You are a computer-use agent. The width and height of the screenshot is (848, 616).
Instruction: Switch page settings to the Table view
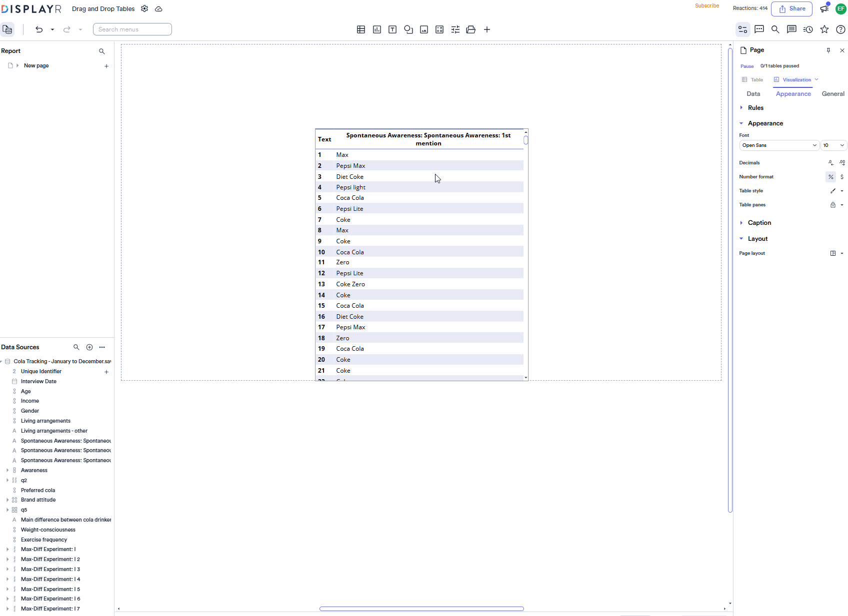(752, 79)
